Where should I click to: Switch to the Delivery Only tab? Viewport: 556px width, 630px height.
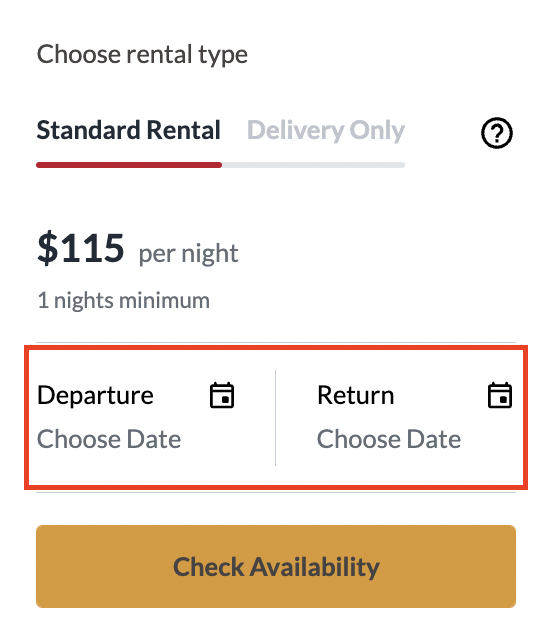click(326, 130)
